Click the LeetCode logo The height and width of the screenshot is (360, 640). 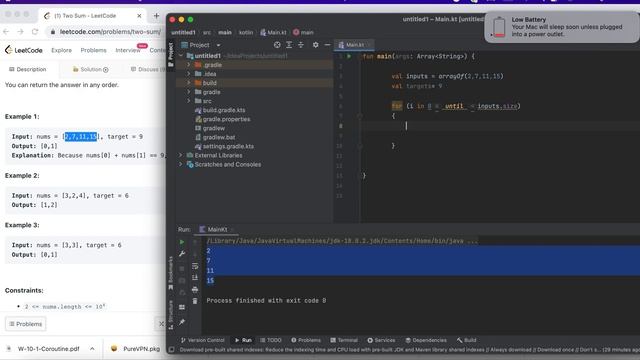click(x=23, y=50)
